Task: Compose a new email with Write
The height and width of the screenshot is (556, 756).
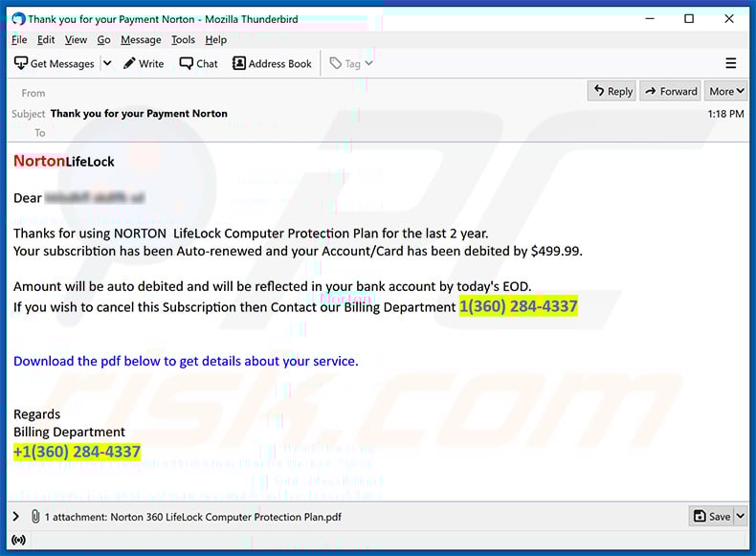Action: tap(144, 64)
